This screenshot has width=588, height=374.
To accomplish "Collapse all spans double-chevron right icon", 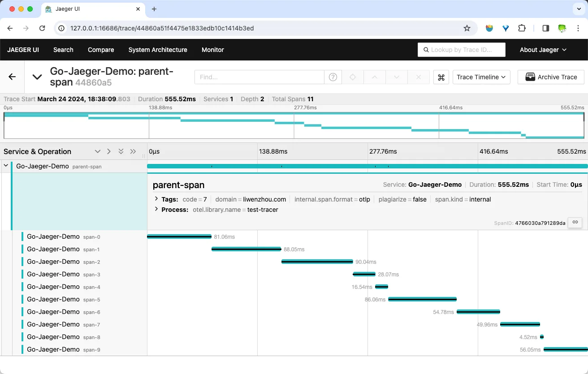I will click(133, 151).
